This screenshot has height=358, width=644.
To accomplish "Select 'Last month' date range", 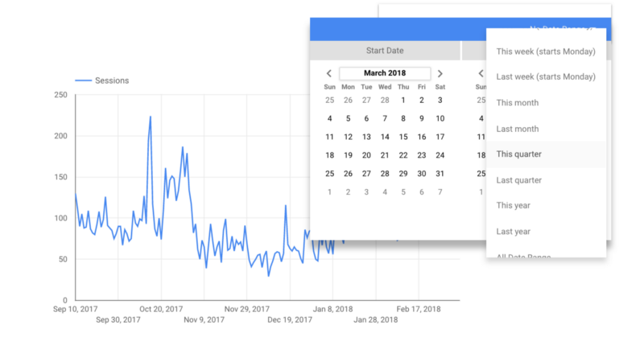I will click(x=518, y=129).
